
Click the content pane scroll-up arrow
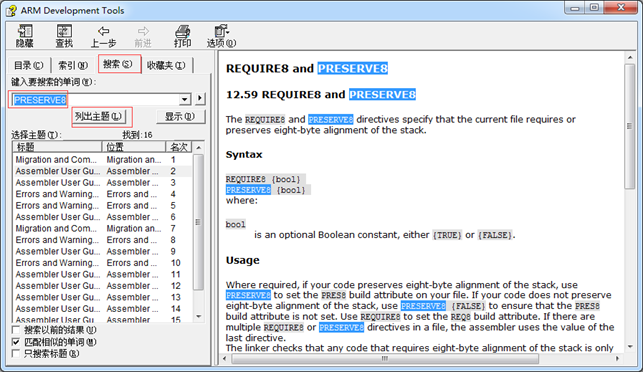[x=630, y=57]
